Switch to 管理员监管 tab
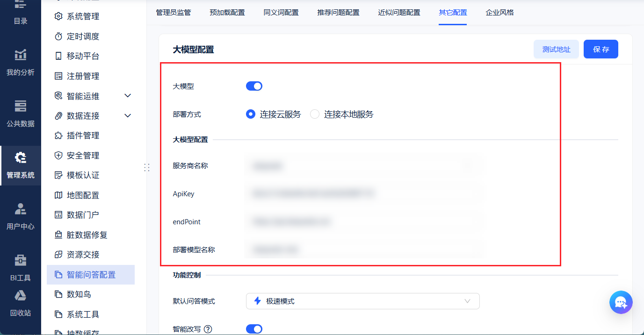 click(x=174, y=13)
